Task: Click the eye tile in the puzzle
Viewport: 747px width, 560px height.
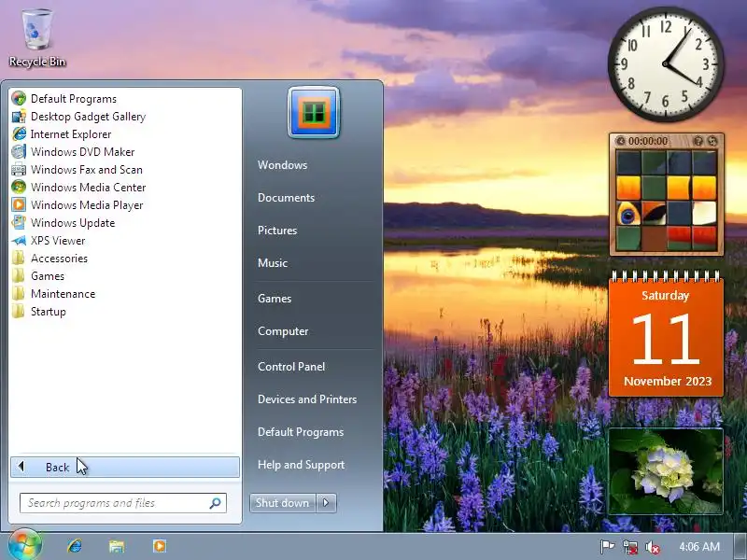Action: coord(628,213)
